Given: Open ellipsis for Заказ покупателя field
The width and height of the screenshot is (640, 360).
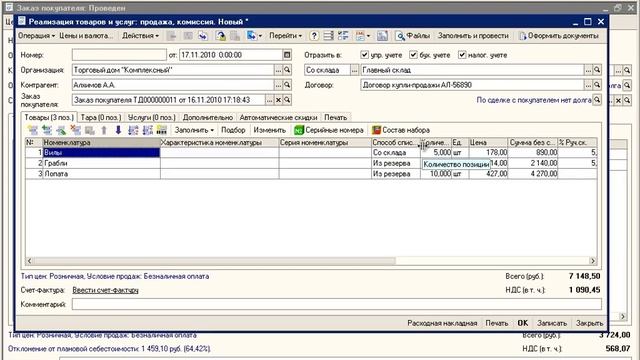Looking at the screenshot, I should tap(270, 100).
